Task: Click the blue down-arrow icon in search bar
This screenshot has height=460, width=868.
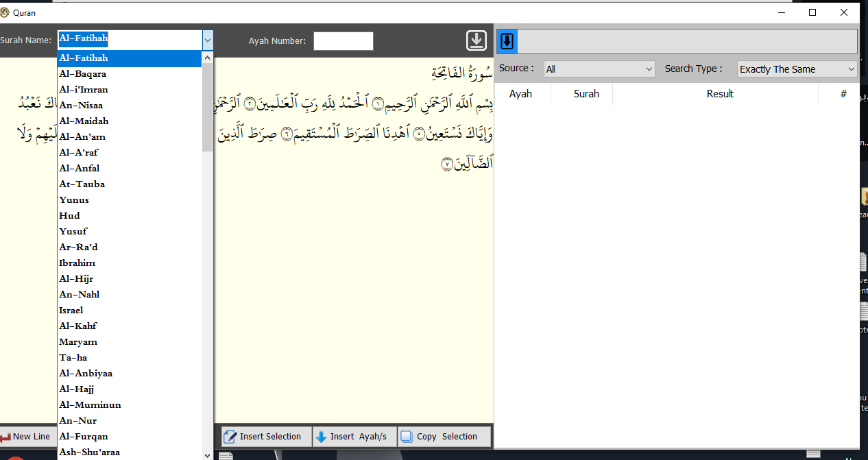Action: (507, 42)
